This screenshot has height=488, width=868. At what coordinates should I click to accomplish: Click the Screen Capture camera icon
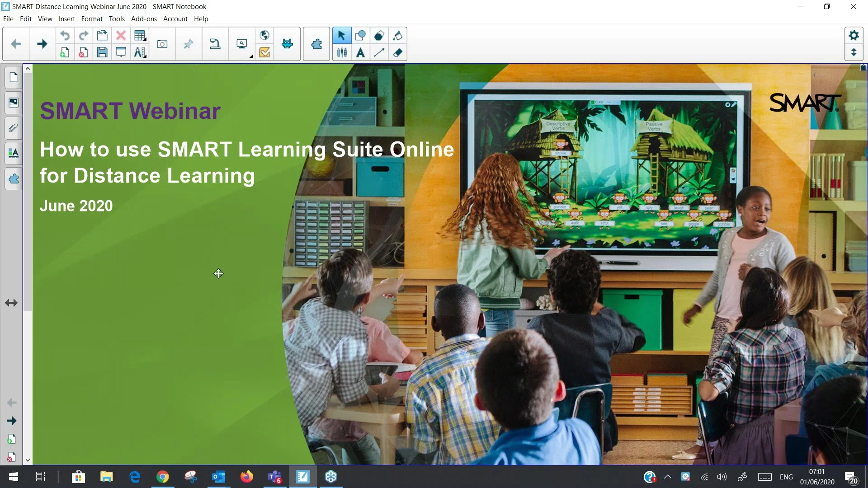(162, 44)
